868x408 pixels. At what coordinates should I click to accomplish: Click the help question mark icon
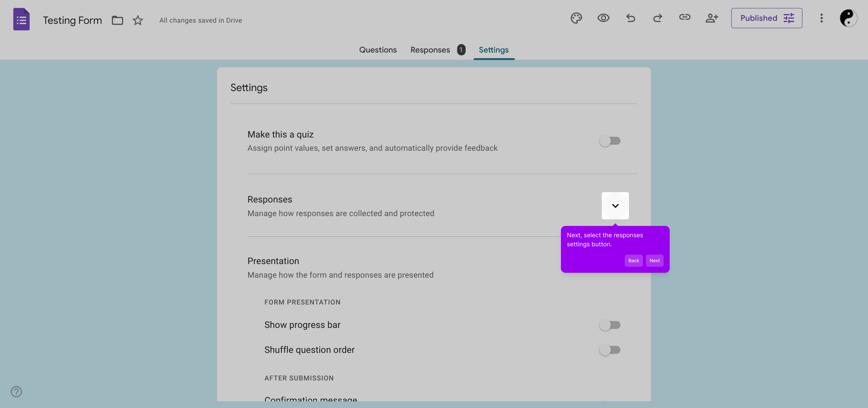click(x=16, y=391)
